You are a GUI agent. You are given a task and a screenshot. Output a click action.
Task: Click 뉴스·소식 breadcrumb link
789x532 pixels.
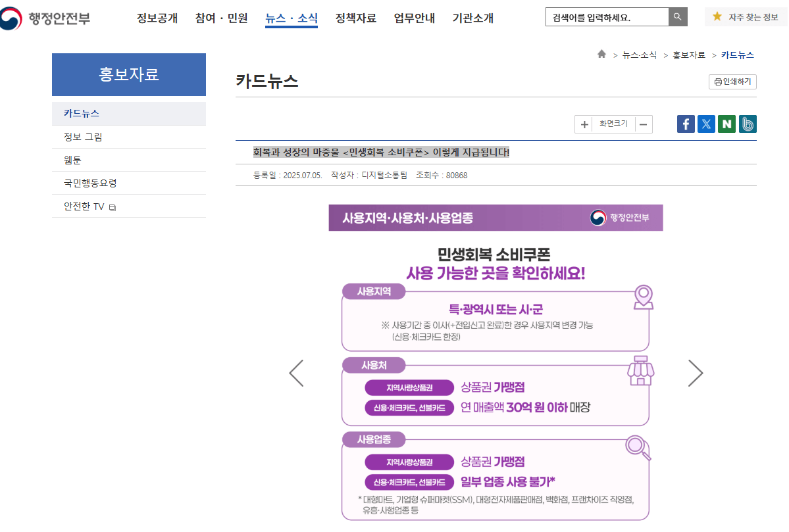[x=639, y=55]
